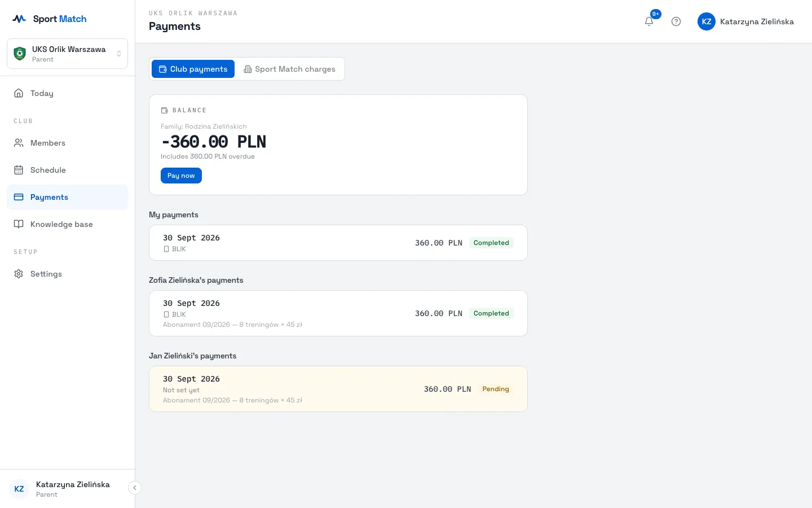This screenshot has height=508, width=812.
Task: Click Zofia's 'Abonament 09/2026' description
Action: click(232, 325)
